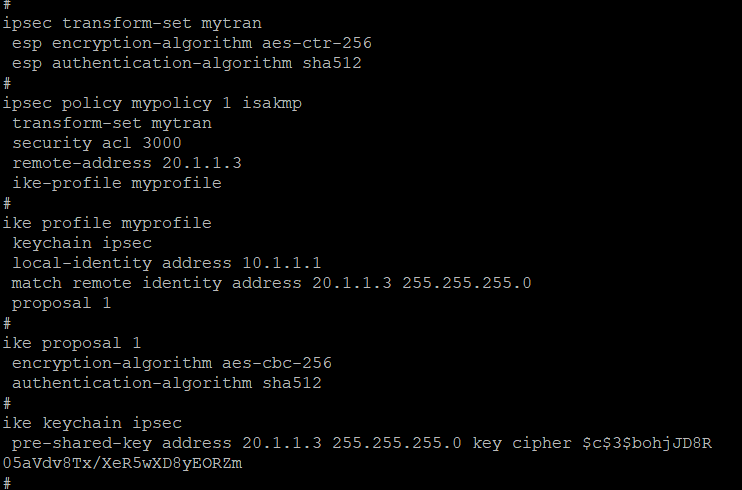The image size is (742, 490).
Task: Click the local-identity address 10.1.1.1 text
Action: click(x=166, y=263)
